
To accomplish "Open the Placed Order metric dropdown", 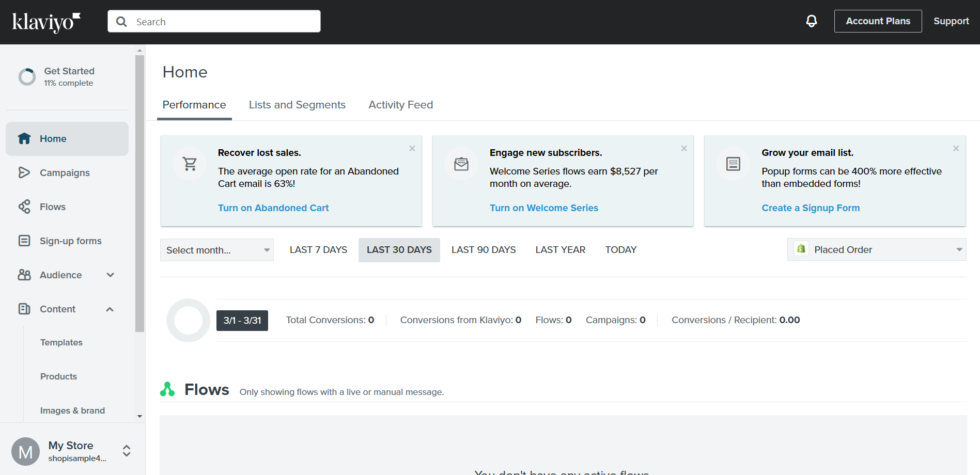I will tap(877, 249).
